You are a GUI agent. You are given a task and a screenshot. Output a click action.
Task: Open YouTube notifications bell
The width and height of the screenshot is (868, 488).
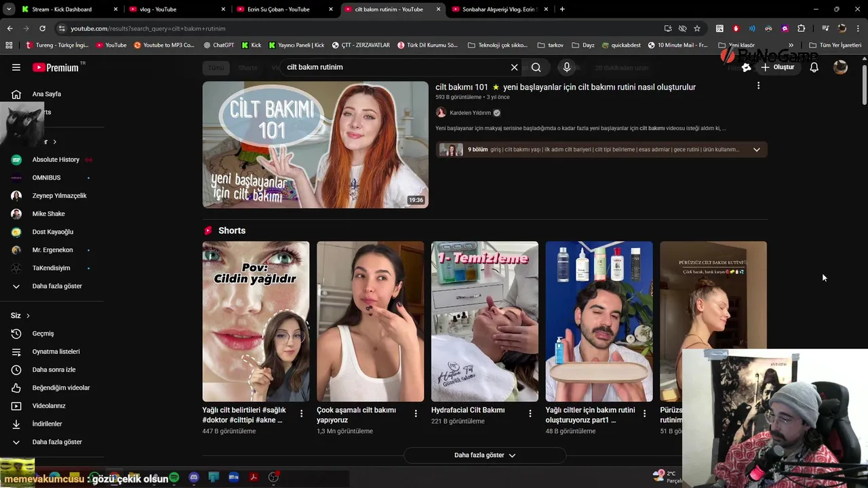(x=814, y=67)
